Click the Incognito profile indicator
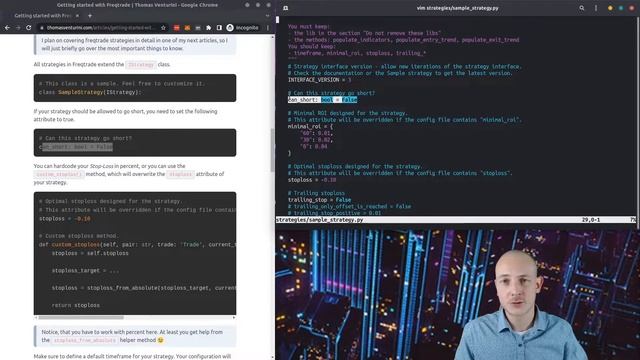Screen dimensions: 640x360 pos(242,28)
